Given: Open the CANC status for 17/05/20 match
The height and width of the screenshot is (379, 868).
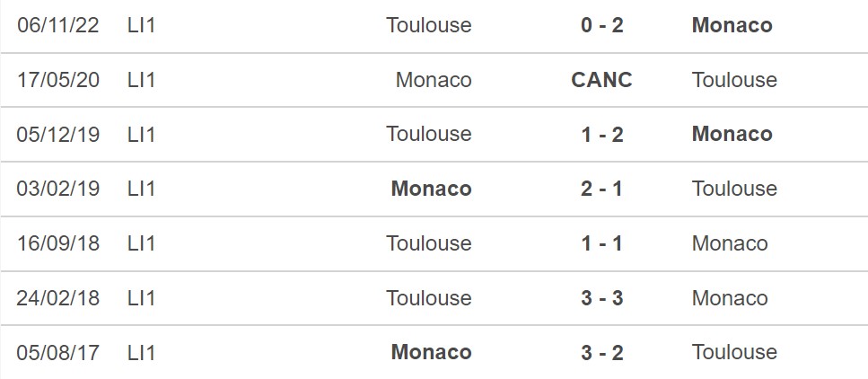Looking at the screenshot, I should click(601, 80).
